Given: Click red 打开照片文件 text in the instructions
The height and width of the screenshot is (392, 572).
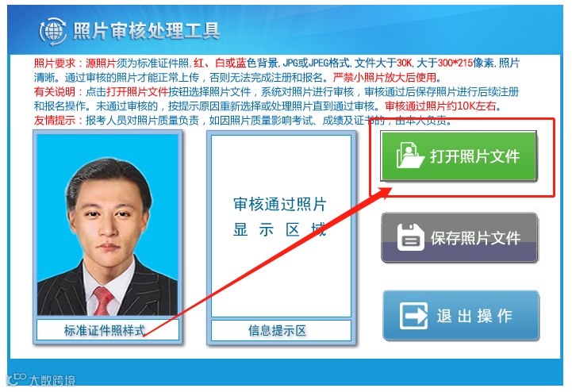Looking at the screenshot, I should (137, 91).
